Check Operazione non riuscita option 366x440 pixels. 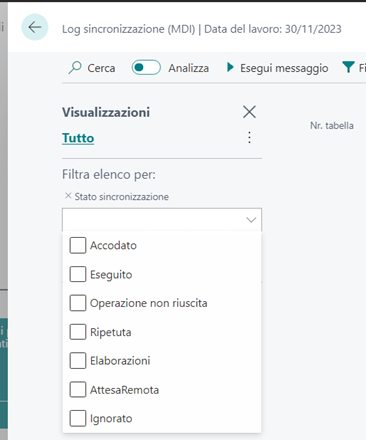78,303
